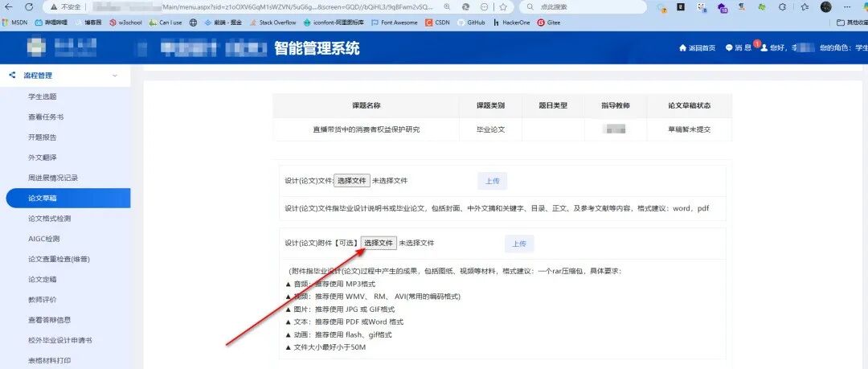The height and width of the screenshot is (369, 868).
Task: Click the 返回首页 home link
Action: (x=697, y=48)
